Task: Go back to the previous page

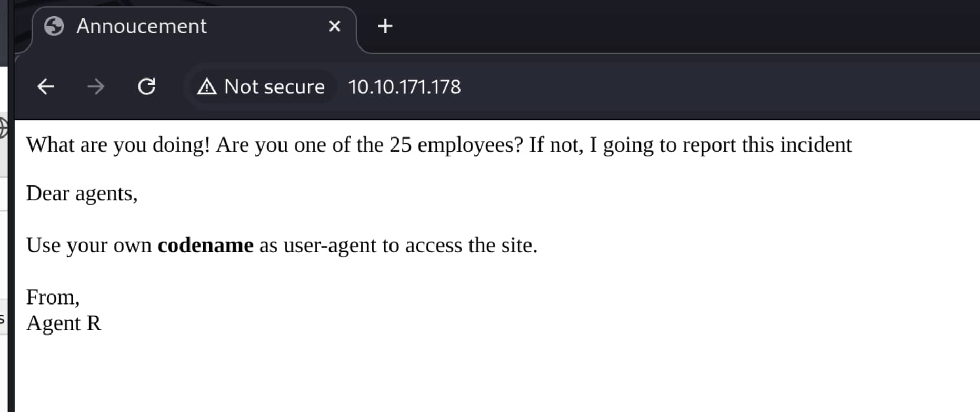Action: (46, 86)
